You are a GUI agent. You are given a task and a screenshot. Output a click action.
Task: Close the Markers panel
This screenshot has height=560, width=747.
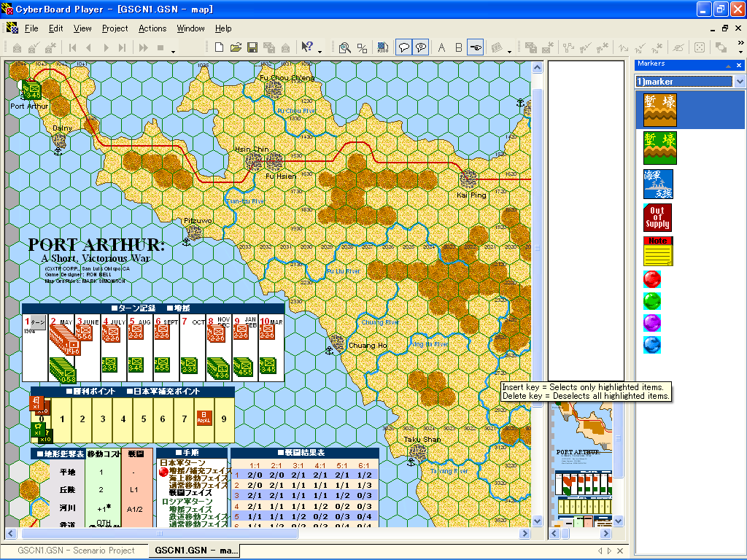pyautogui.click(x=739, y=65)
